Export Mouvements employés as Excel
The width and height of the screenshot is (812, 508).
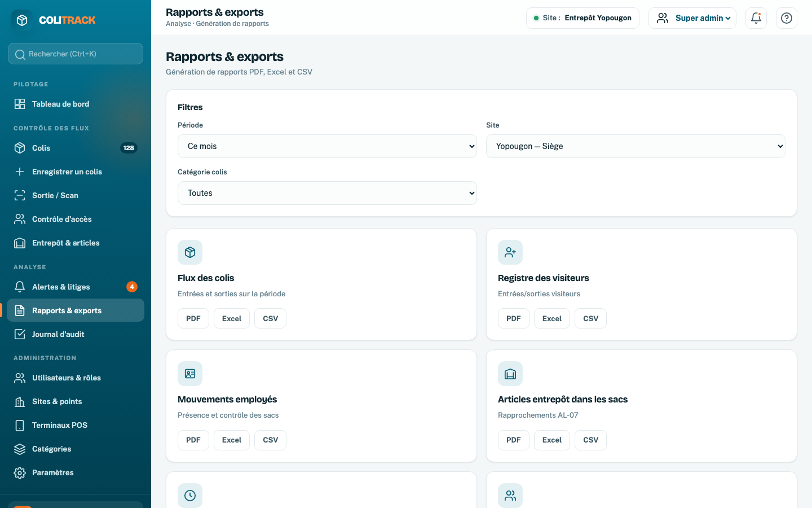coord(232,440)
